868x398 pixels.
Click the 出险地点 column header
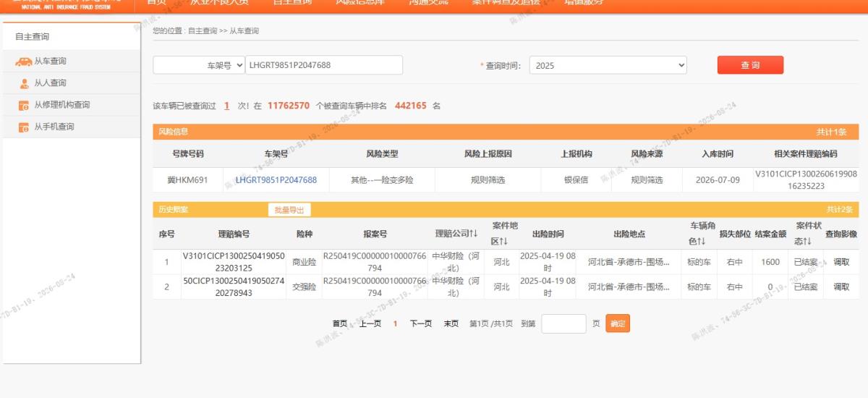[x=629, y=234]
